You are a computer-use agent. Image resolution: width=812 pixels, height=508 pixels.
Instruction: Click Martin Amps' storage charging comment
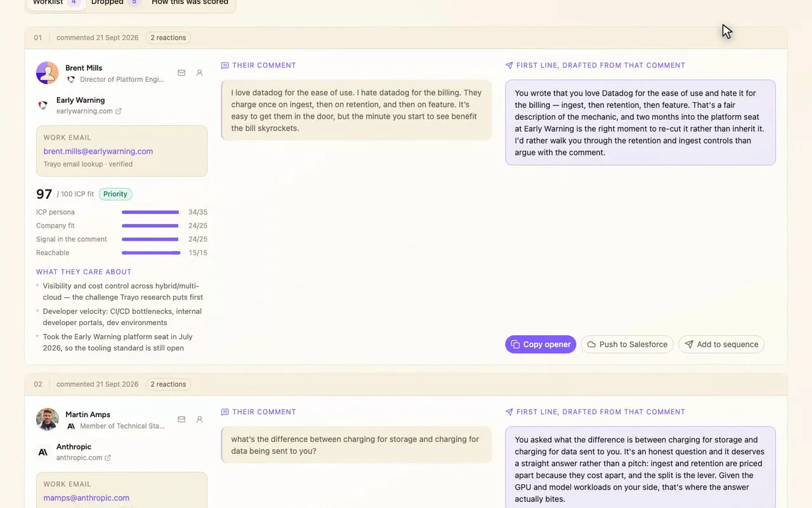point(357,444)
